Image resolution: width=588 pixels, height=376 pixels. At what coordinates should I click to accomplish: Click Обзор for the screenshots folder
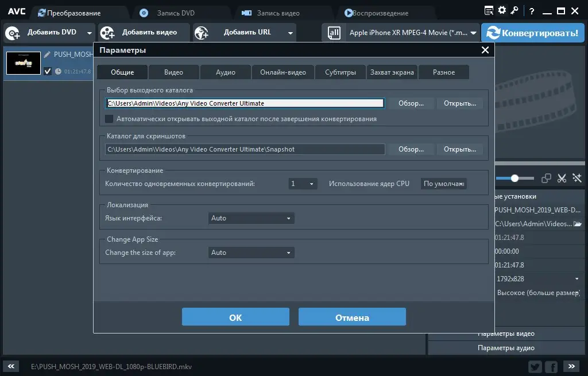coord(411,149)
